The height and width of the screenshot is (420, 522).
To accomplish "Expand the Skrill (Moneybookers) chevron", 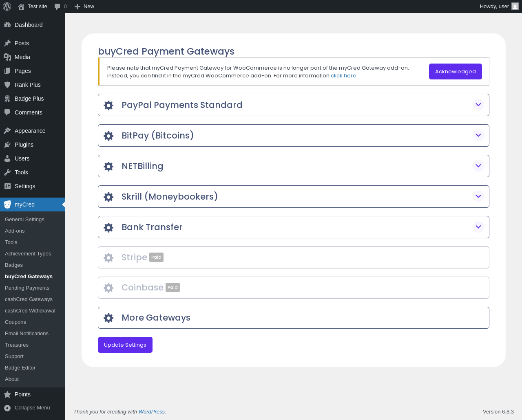I will click(478, 196).
